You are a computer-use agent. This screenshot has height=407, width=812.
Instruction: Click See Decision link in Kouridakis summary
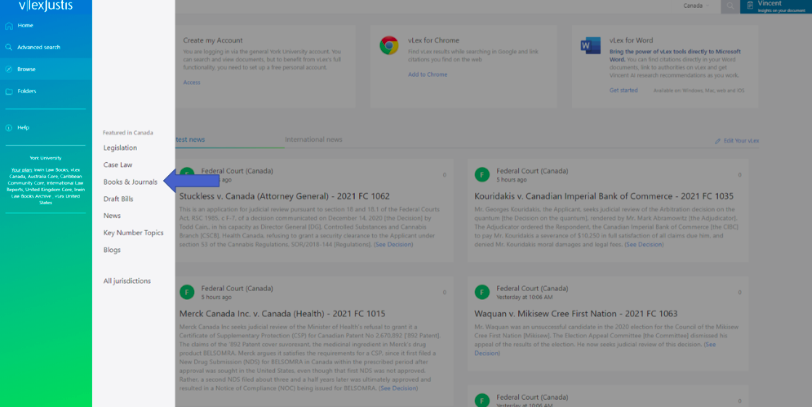644,244
